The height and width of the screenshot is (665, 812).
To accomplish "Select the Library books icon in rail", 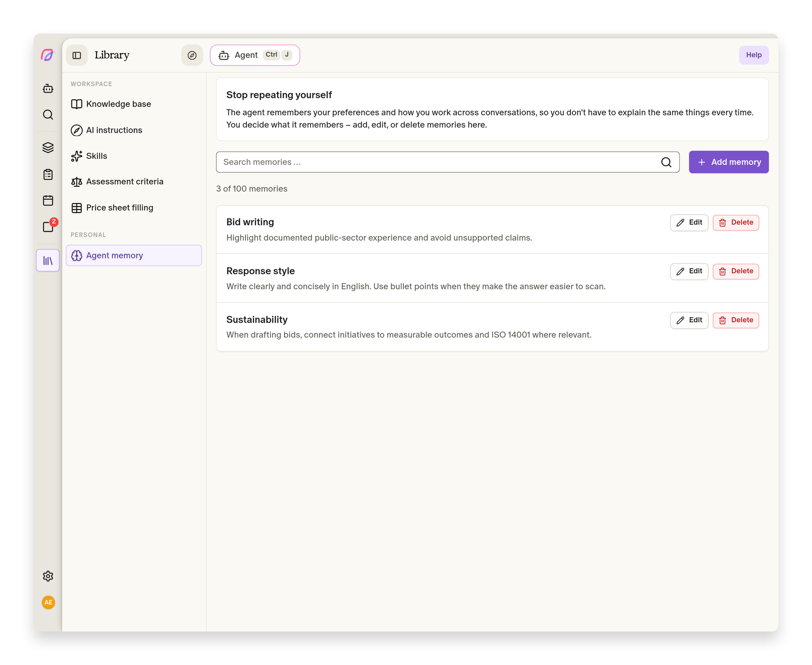I will click(48, 260).
